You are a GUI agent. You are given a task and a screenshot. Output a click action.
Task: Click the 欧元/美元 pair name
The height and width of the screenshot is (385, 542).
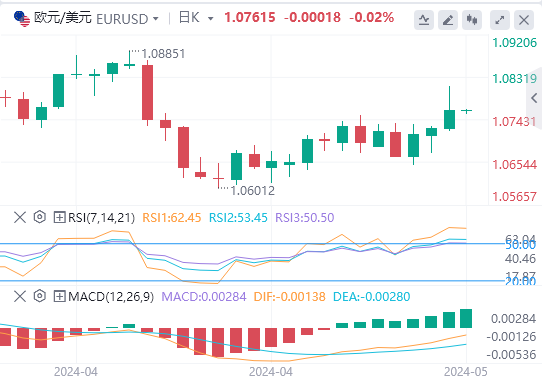(63, 18)
